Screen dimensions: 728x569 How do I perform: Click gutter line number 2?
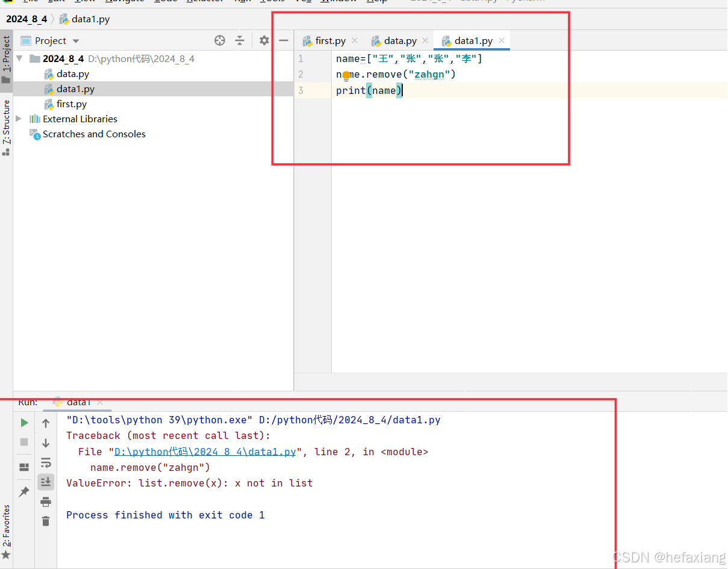coord(300,74)
